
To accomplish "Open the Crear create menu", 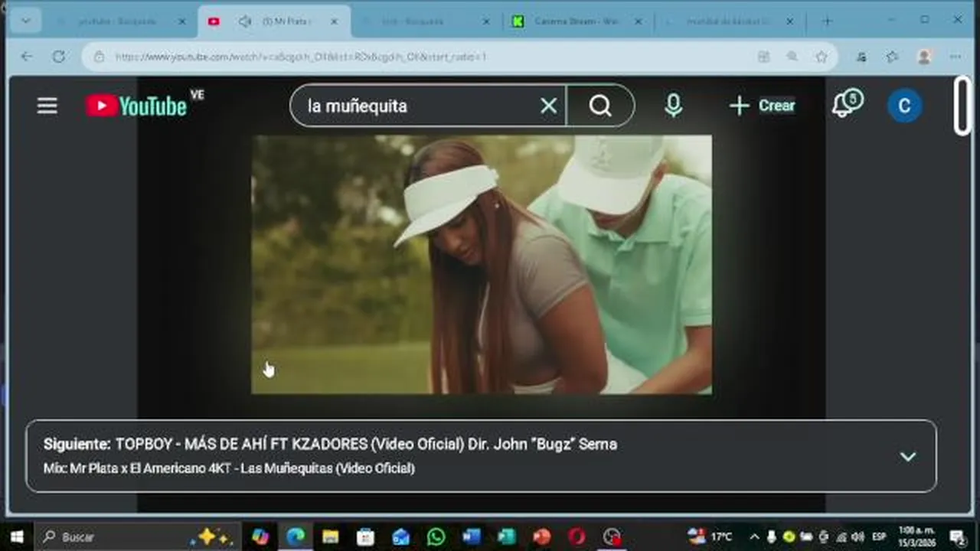I will pyautogui.click(x=763, y=106).
